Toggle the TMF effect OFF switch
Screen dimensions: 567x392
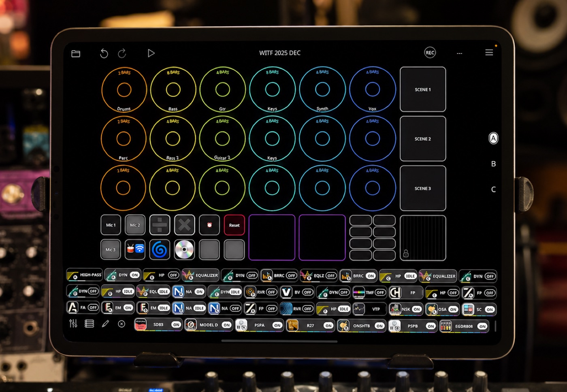point(380,292)
